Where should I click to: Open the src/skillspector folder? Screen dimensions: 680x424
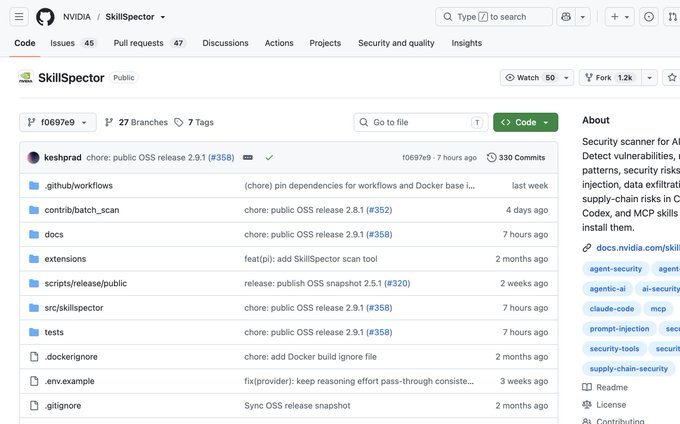click(x=74, y=308)
